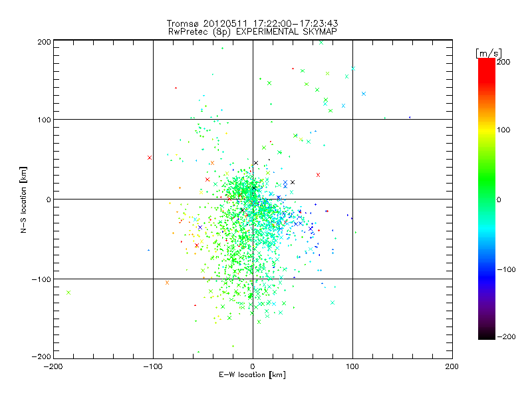Click the subtitle 'RwPretec (8p) EXPERIMENTAL SKYMAP'
The width and height of the screenshot is (532, 399).
point(252,32)
